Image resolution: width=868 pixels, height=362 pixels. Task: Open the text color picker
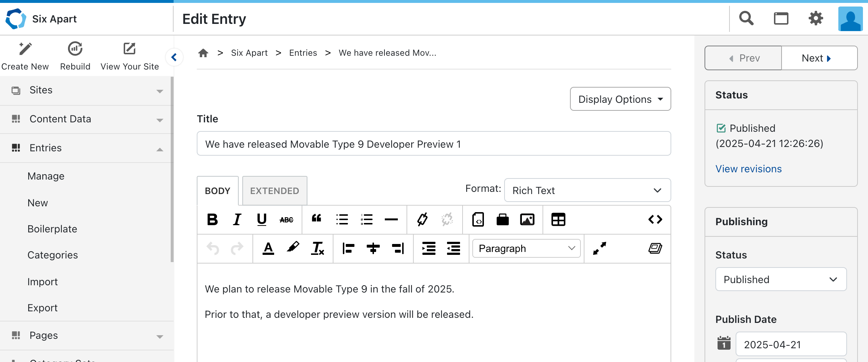pyautogui.click(x=268, y=248)
